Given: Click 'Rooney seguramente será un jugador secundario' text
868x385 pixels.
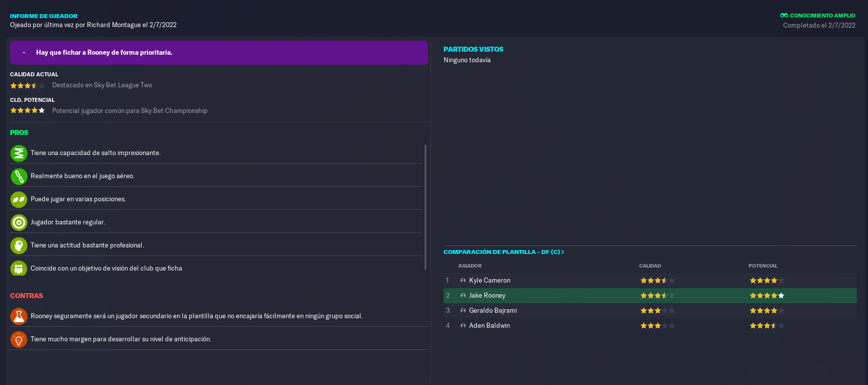Looking at the screenshot, I should [197, 316].
